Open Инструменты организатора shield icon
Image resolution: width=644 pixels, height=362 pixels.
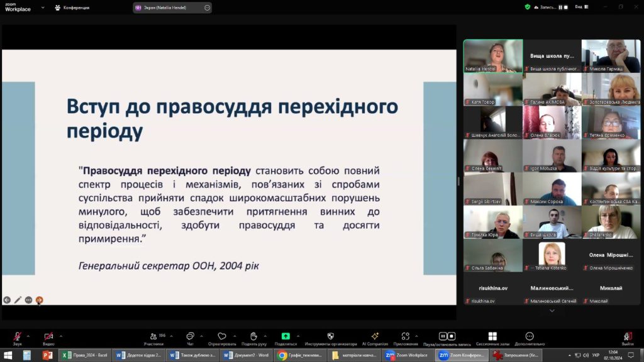(331, 337)
